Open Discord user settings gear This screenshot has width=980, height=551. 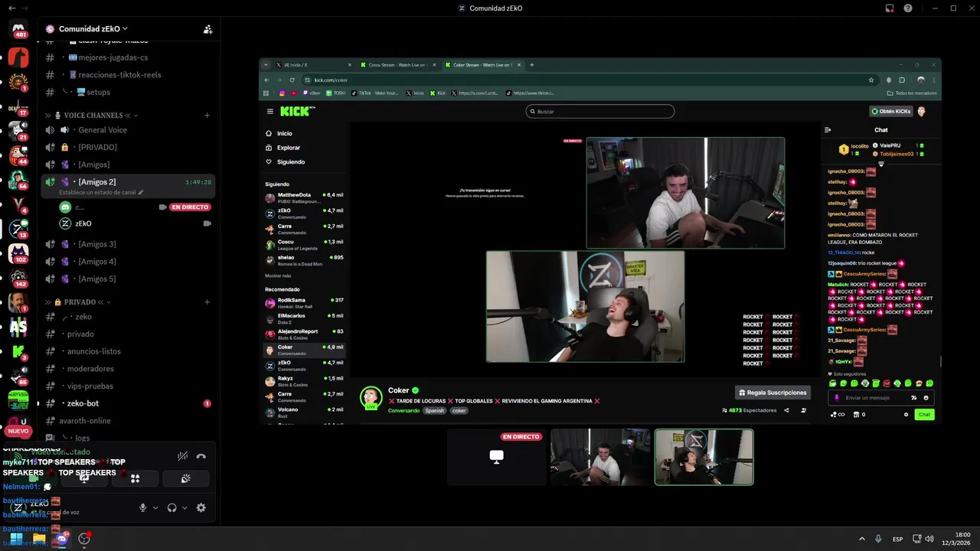[201, 508]
